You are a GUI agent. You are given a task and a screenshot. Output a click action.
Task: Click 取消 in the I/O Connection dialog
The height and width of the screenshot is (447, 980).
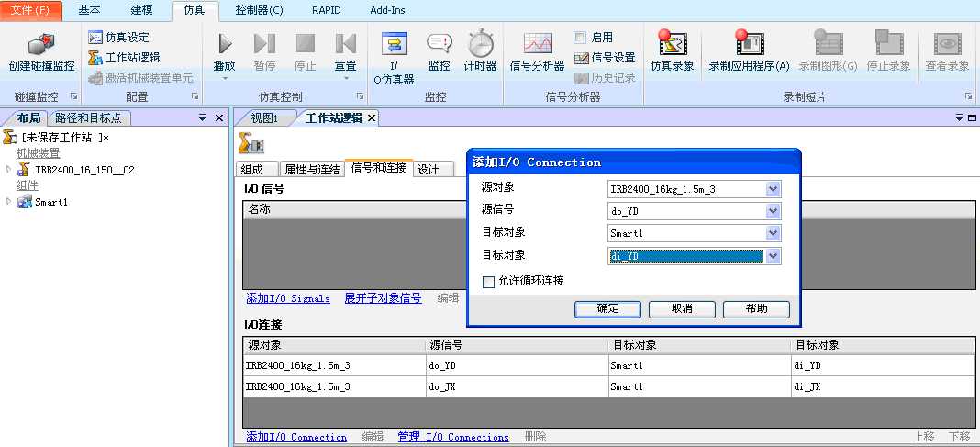(x=682, y=308)
